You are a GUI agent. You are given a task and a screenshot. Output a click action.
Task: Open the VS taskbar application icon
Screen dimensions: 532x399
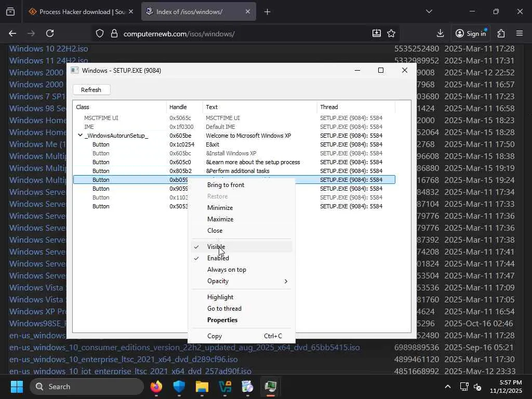click(x=225, y=387)
